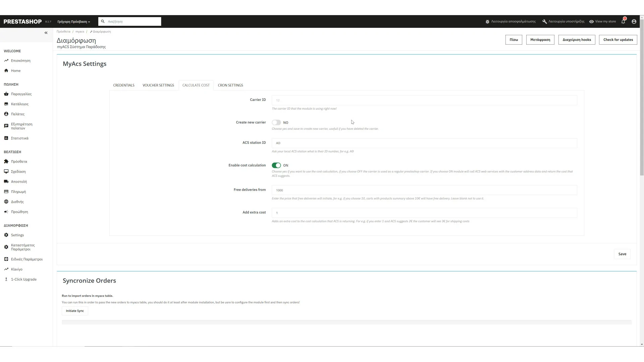Click the Προώθηση megaphone icon
The image size is (644, 362).
[6, 212]
